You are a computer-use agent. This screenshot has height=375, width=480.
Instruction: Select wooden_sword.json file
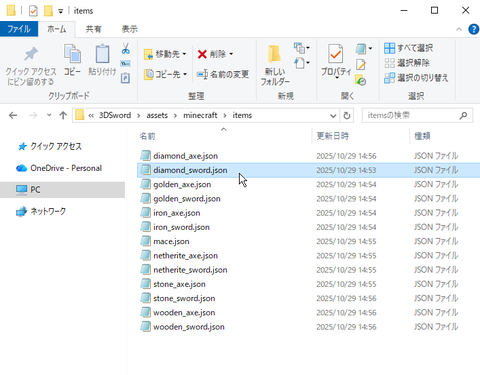tap(189, 327)
